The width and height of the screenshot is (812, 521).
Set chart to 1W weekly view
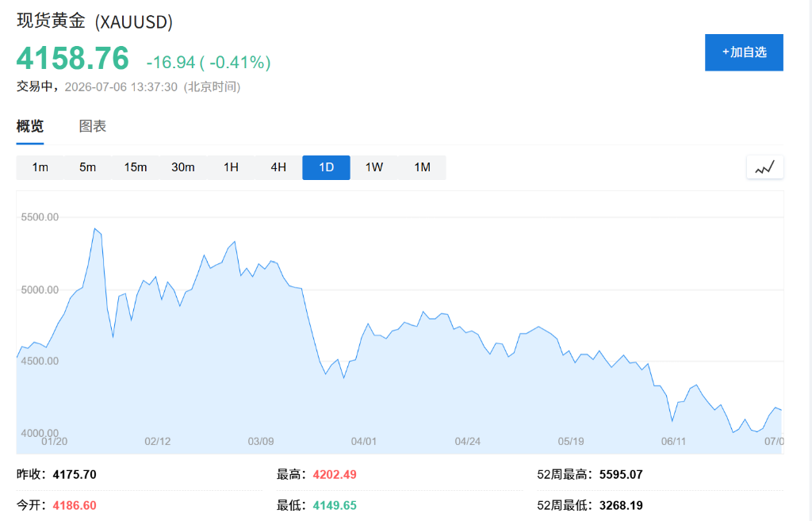(x=374, y=167)
